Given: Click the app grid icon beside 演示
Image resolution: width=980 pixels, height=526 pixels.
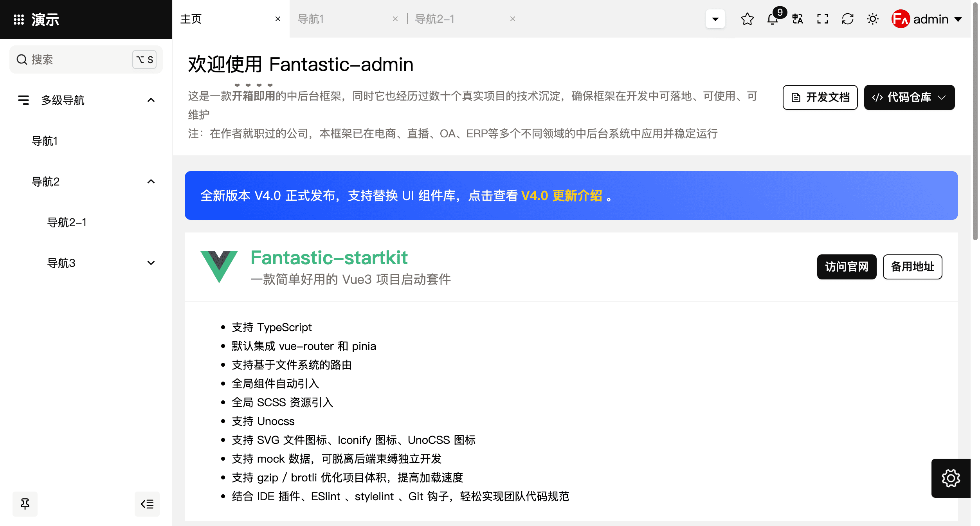Looking at the screenshot, I should coord(19,20).
